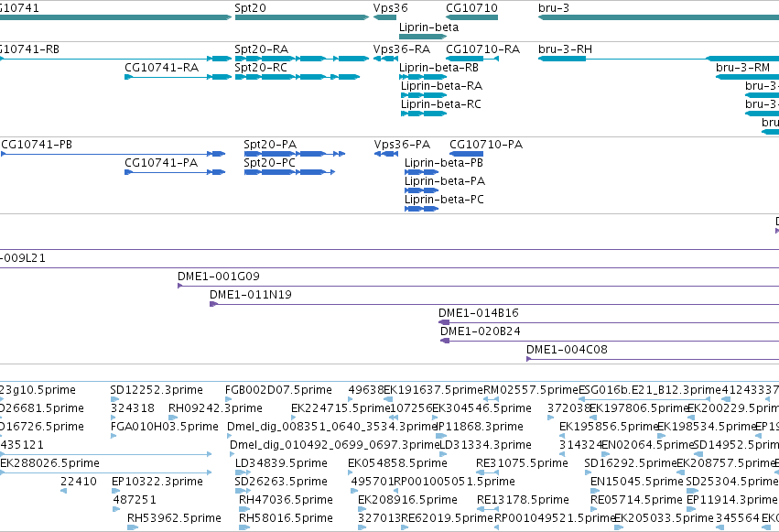Click the Liprin-beta-RC transcript label

(x=441, y=104)
